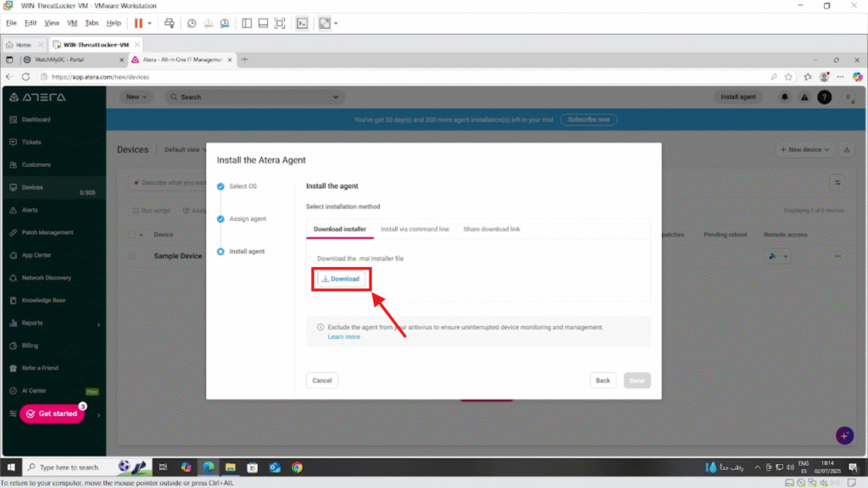Open Billing in Atera sidebar
This screenshot has width=868, height=488.
(30, 346)
